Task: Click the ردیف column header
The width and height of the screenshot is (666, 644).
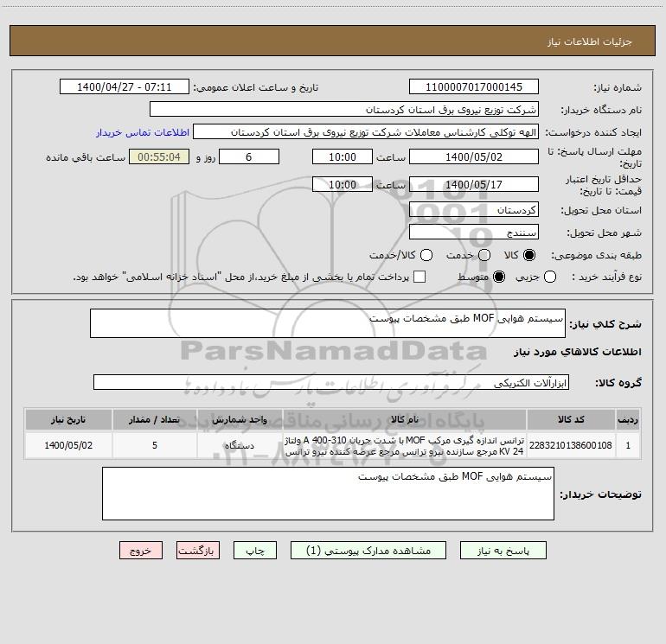Action: [628, 420]
